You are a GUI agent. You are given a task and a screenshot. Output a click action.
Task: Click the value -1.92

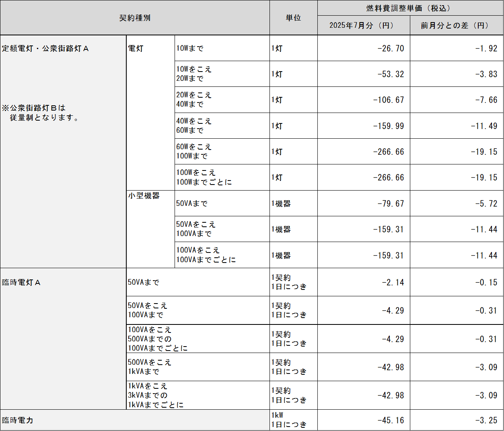pyautogui.click(x=486, y=48)
